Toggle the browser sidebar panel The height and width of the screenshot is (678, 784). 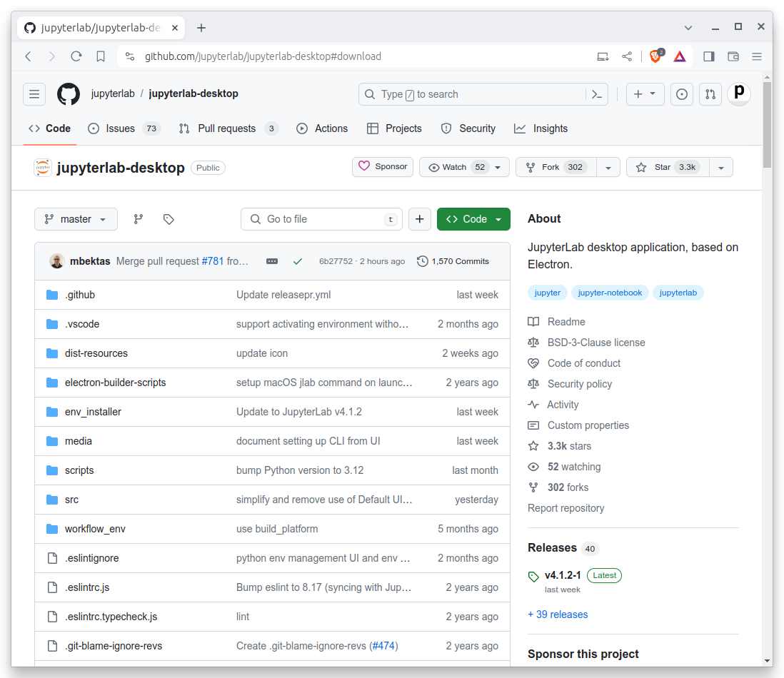(x=708, y=56)
